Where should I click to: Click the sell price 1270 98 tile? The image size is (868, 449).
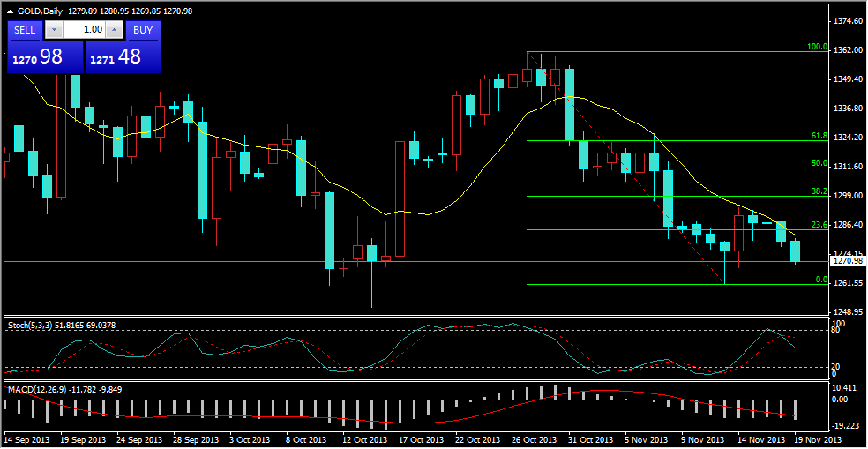(x=45, y=57)
